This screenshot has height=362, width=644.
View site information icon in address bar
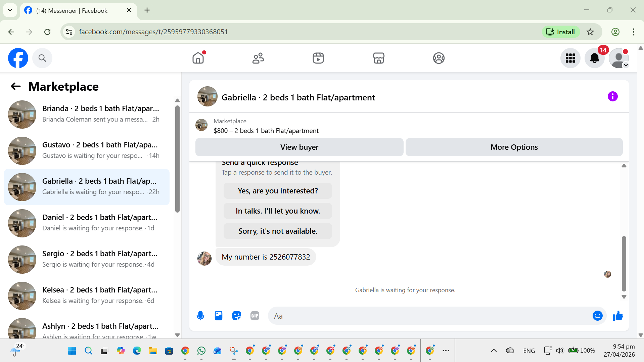tap(69, 32)
